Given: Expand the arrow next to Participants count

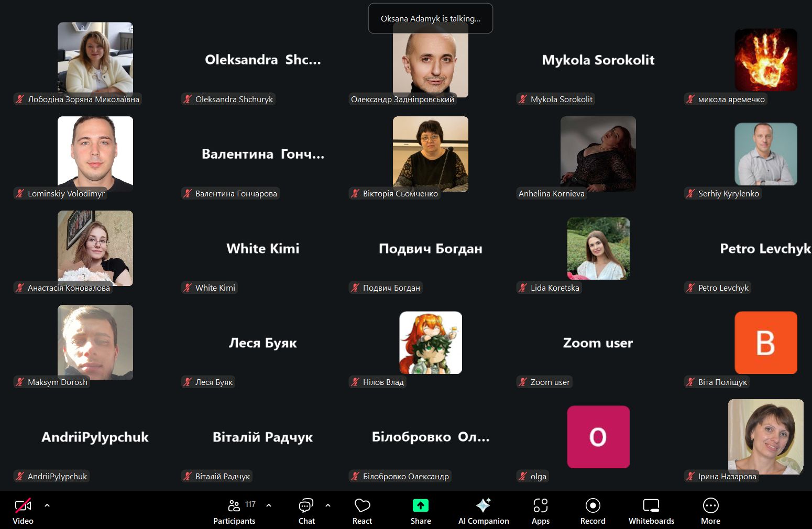Looking at the screenshot, I should tap(269, 505).
